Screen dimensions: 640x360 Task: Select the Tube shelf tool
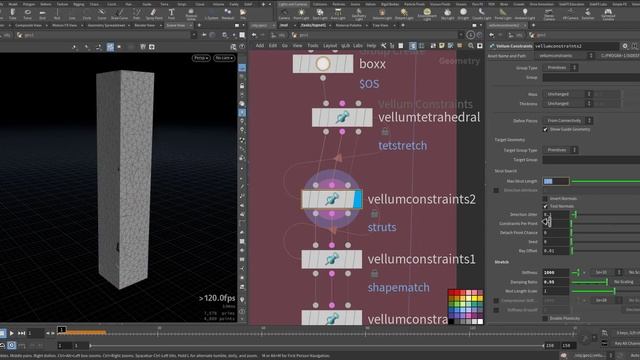tap(13, 14)
